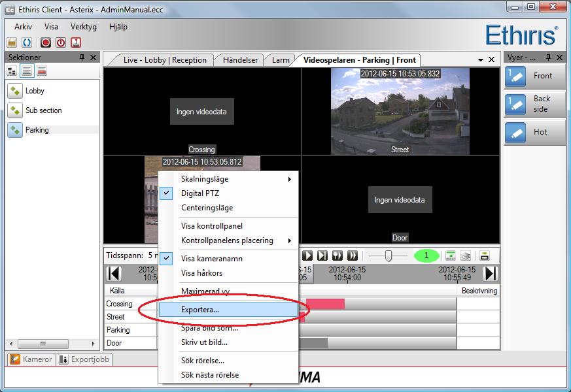Select the list view icon in Sektioner

pos(27,71)
